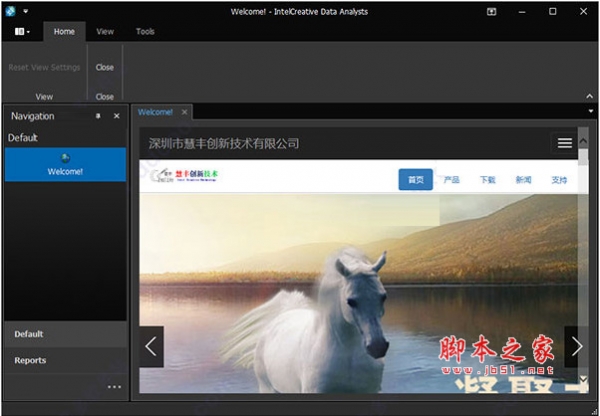Image resolution: width=600 pixels, height=416 pixels.
Task: Click the vertical scrollbar thumb
Action: [x=583, y=157]
